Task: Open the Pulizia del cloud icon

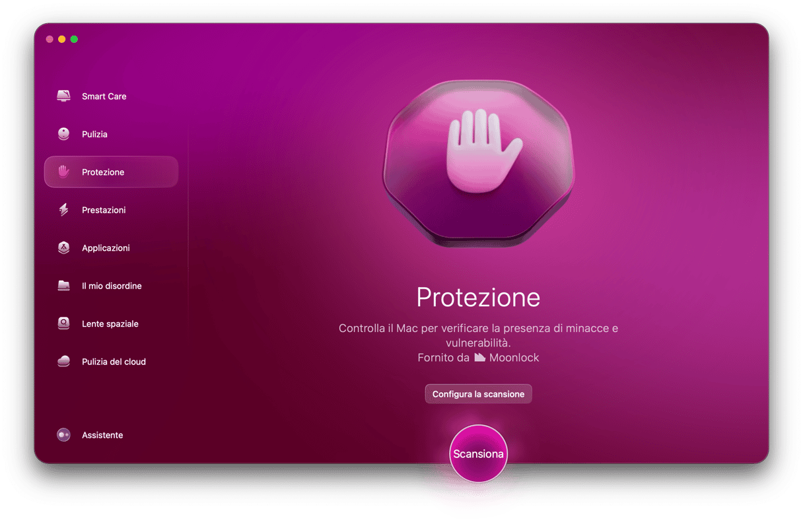Action: [63, 362]
